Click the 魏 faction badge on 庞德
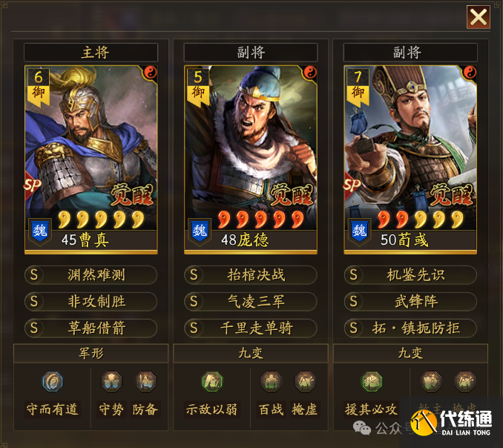The width and height of the screenshot is (503, 448). coord(200,231)
